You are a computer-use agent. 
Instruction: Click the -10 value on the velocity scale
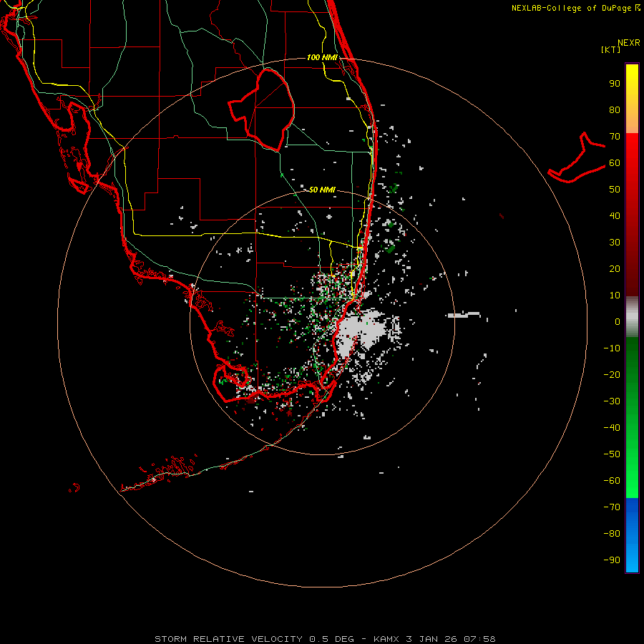coord(612,348)
